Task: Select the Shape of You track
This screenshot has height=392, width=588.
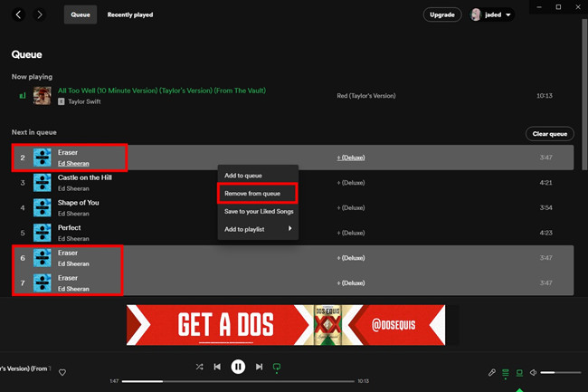Action: click(292, 208)
